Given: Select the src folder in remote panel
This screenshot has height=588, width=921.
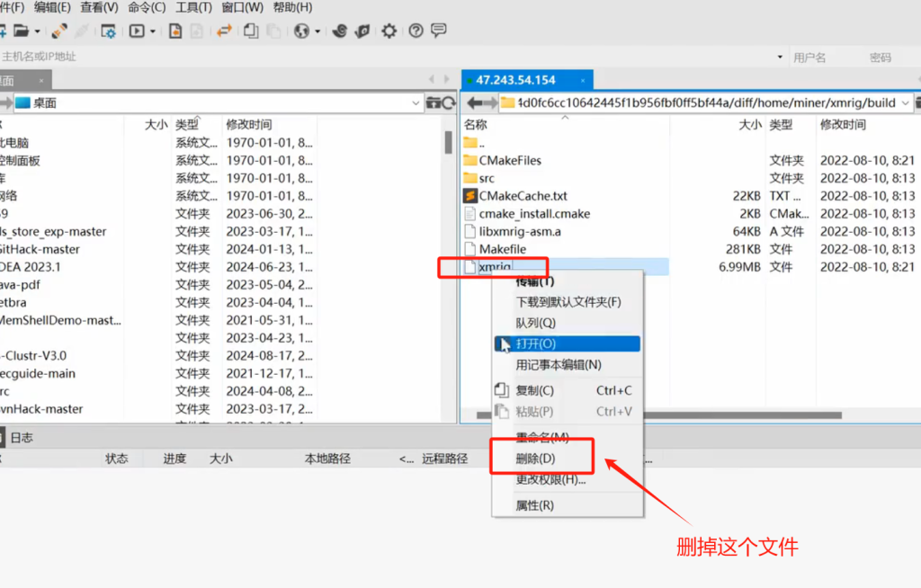Looking at the screenshot, I should [x=487, y=178].
